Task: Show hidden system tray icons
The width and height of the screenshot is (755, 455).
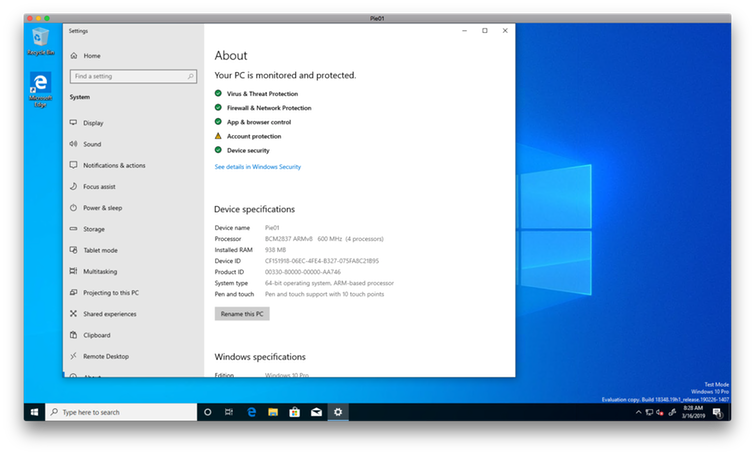Action: click(x=638, y=412)
